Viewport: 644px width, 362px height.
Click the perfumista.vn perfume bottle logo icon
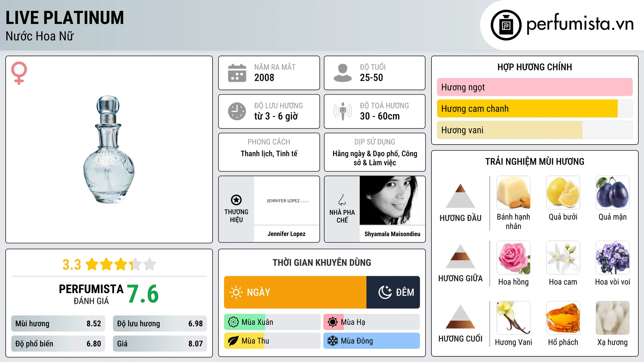coord(506,25)
